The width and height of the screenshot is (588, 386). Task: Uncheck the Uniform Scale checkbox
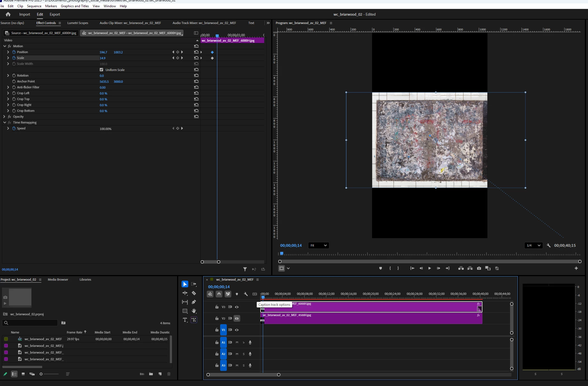pyautogui.click(x=101, y=70)
